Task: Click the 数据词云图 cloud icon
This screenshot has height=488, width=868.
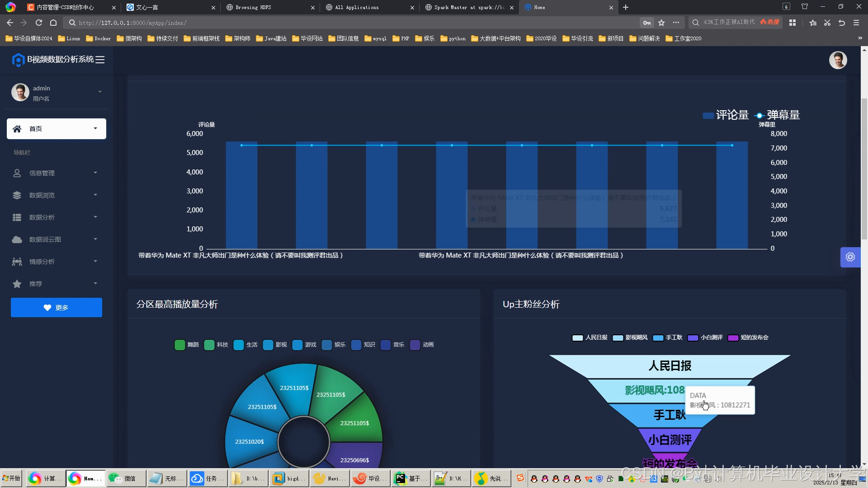Action: point(17,239)
